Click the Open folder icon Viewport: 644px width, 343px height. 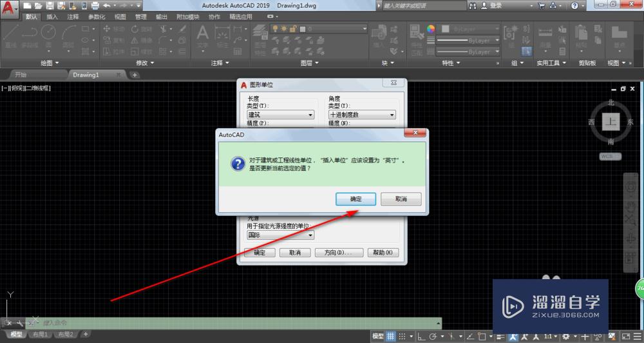point(38,6)
